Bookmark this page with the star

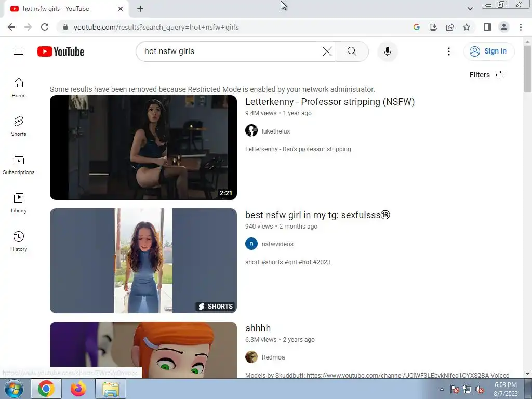coord(467,27)
